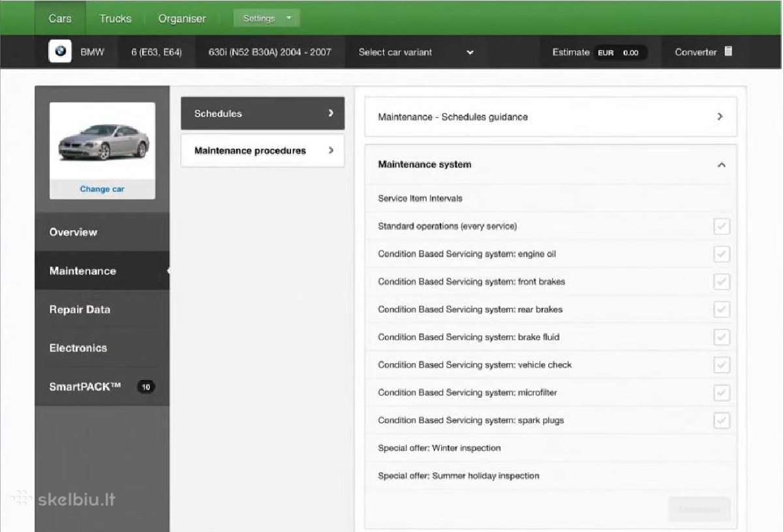This screenshot has width=783, height=532.
Task: Click the BMW logo icon
Action: click(60, 52)
